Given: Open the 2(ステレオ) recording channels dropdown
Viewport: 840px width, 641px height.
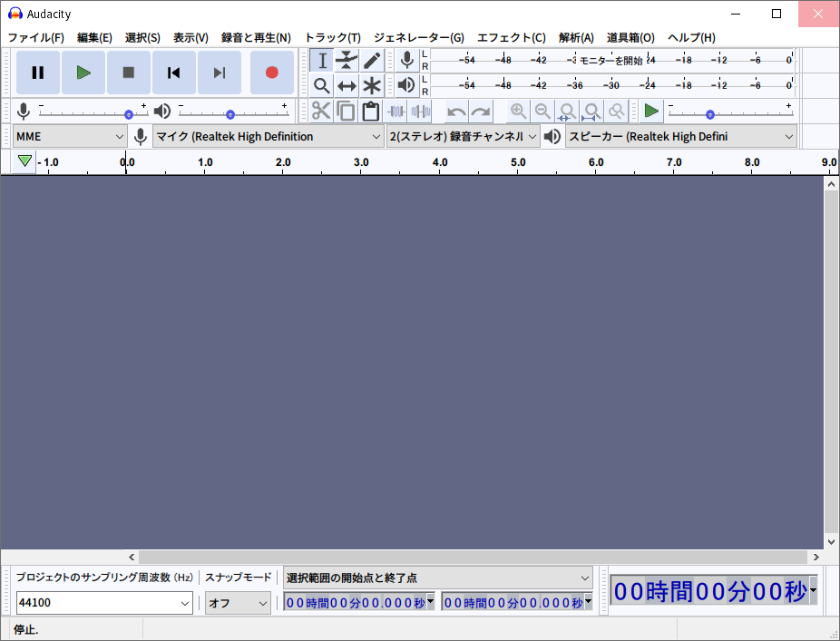Looking at the screenshot, I should click(x=463, y=137).
